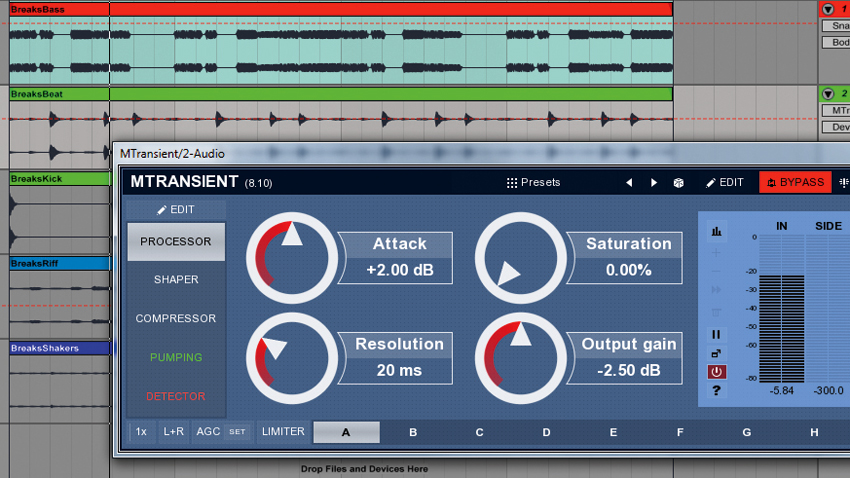Click the faded trash icon in the meter toolbar
The height and width of the screenshot is (478, 850).
[x=716, y=313]
